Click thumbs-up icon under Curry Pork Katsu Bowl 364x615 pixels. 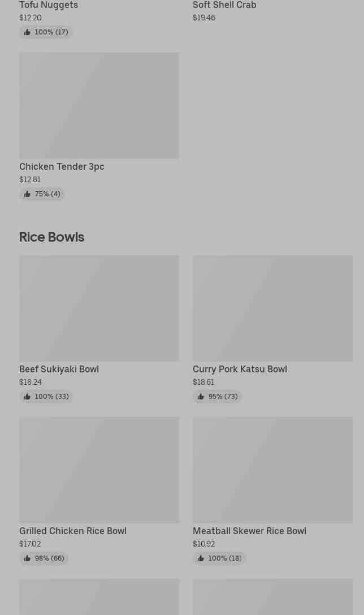(201, 397)
